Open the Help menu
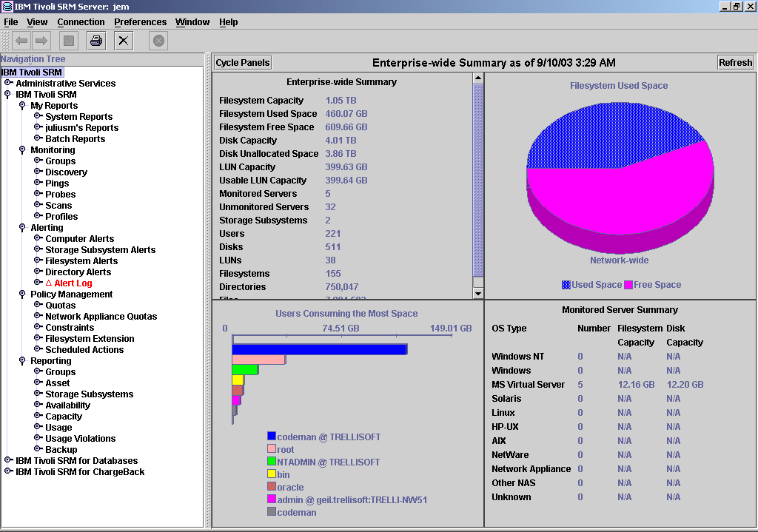The width and height of the screenshot is (758, 532). pyautogui.click(x=228, y=21)
